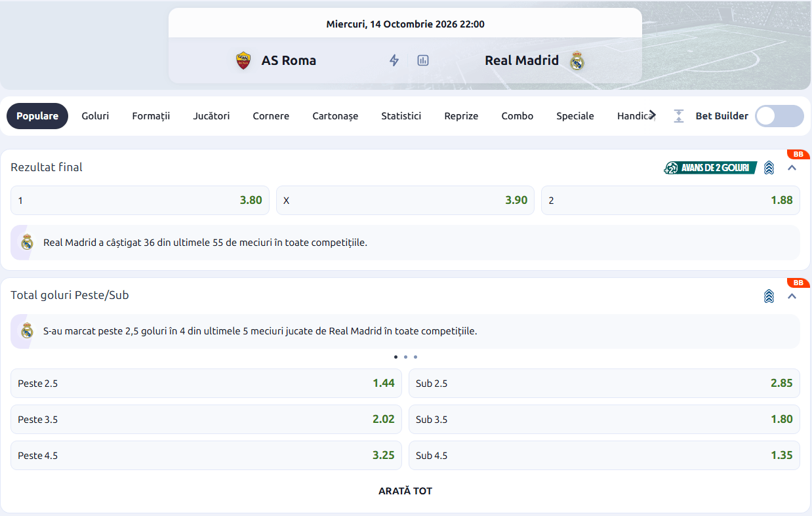Click the Avans de 2 goluri badge
This screenshot has width=812, height=516.
click(710, 168)
